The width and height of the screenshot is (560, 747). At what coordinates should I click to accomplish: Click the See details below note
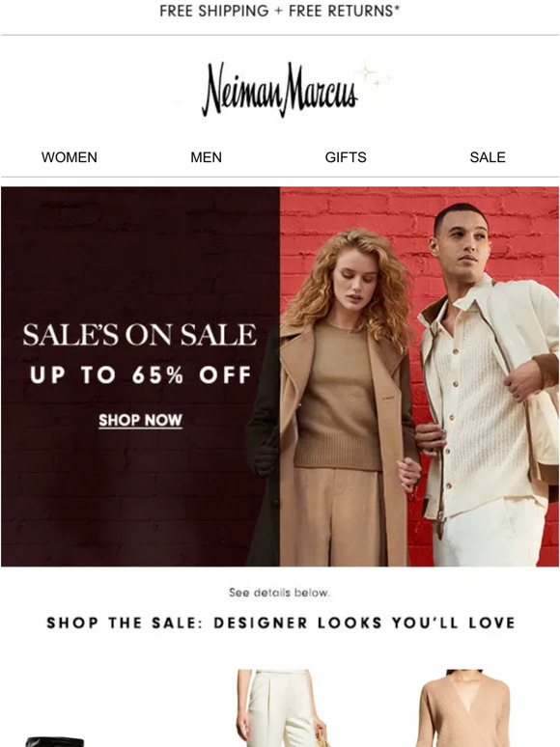pyautogui.click(x=279, y=593)
